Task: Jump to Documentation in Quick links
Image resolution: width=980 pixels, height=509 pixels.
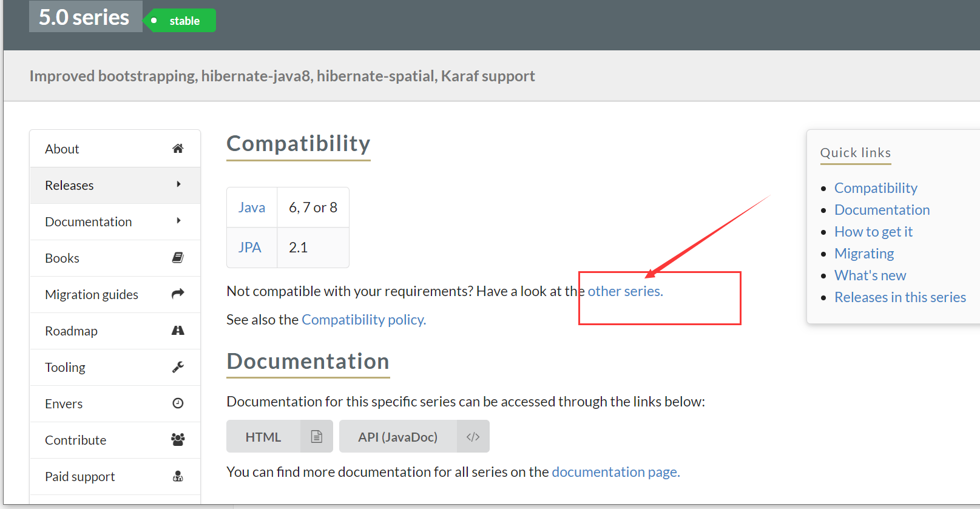Action: click(x=882, y=210)
